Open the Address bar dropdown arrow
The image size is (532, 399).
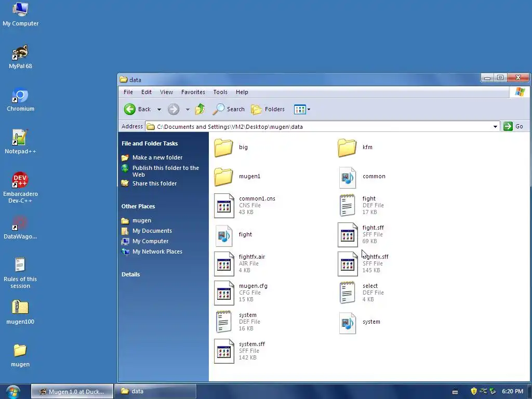click(495, 127)
